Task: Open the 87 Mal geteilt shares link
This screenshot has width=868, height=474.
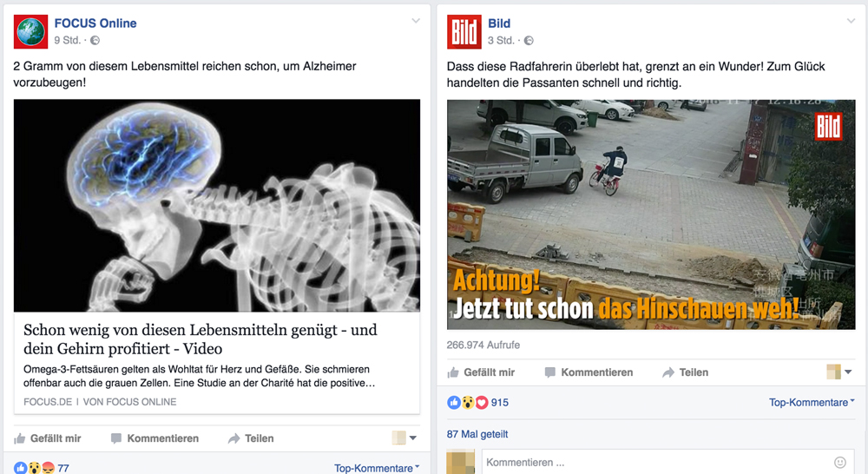Action: tap(477, 434)
